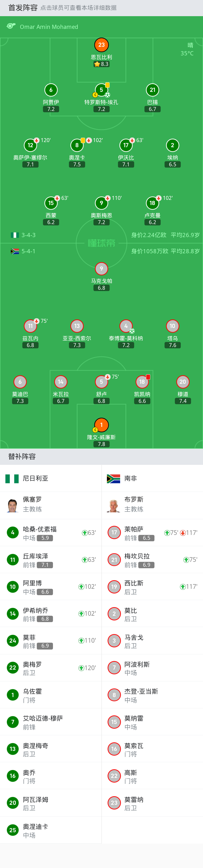203x868 pixels.
Task: Click the 南非 team header
Action: 130,478
